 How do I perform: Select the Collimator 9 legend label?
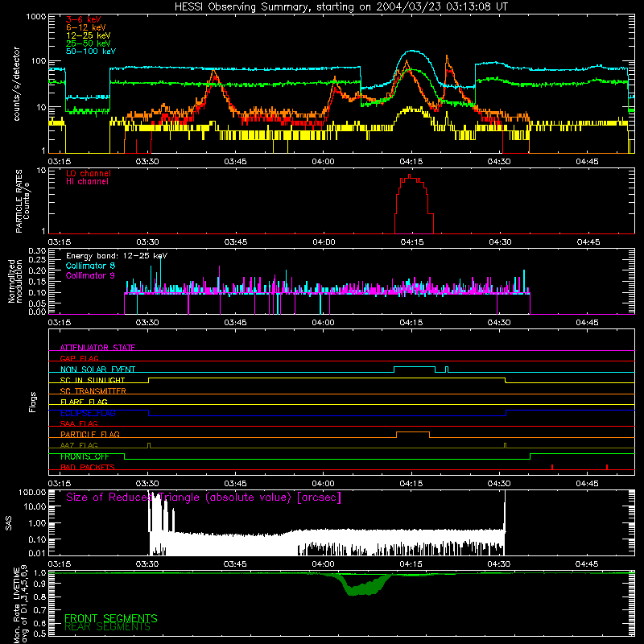pos(90,275)
